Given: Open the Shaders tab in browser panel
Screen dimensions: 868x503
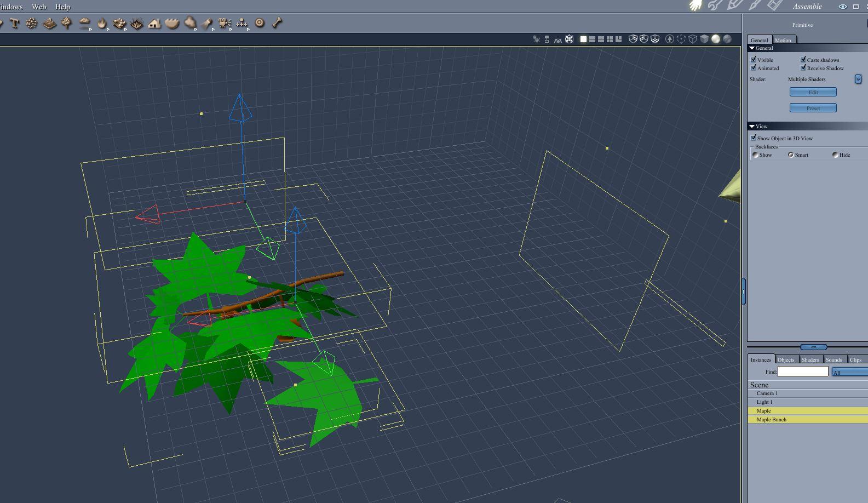Looking at the screenshot, I should click(x=810, y=359).
